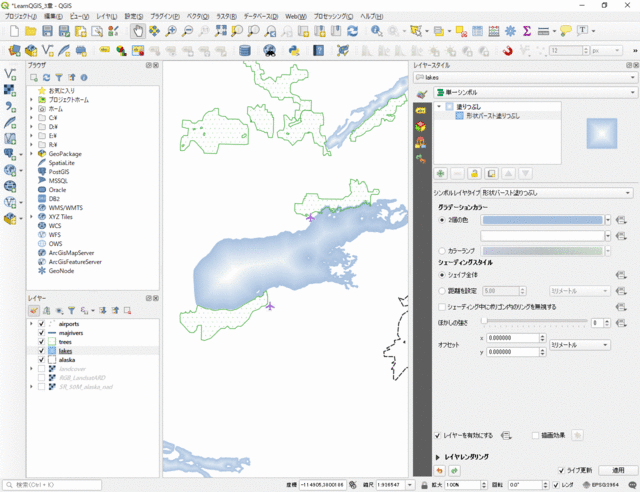Toggle visibility of alaska layer
This screenshot has width=640, height=492.
pos(41,360)
